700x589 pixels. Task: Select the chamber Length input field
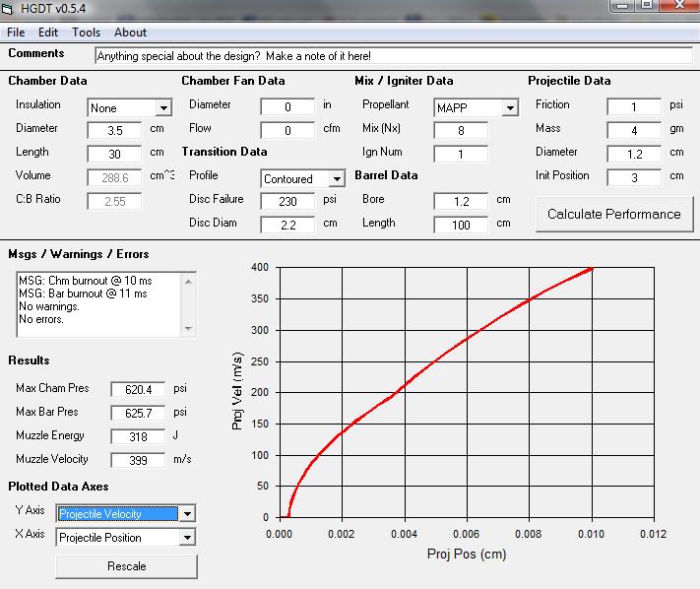[x=114, y=154]
